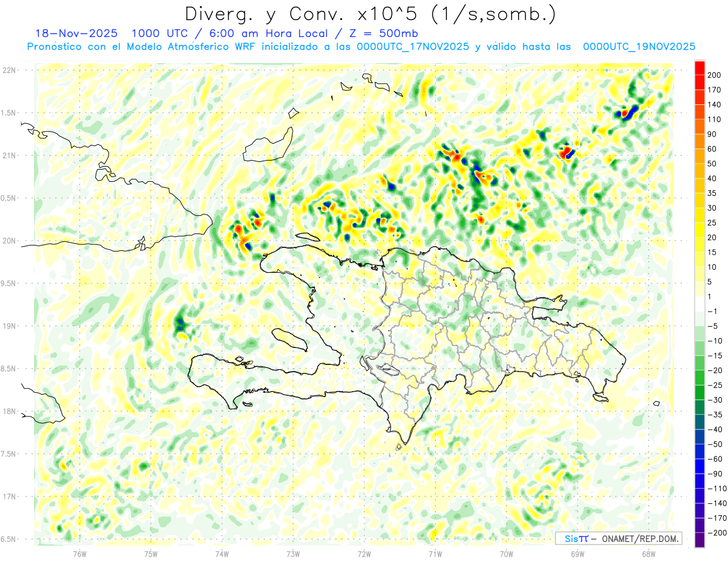Click the '69W' longitude label
This screenshot has height=562, width=728.
coord(577,554)
